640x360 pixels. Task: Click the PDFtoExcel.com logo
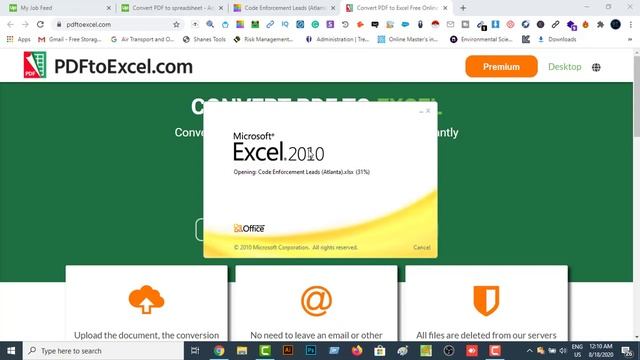click(108, 65)
